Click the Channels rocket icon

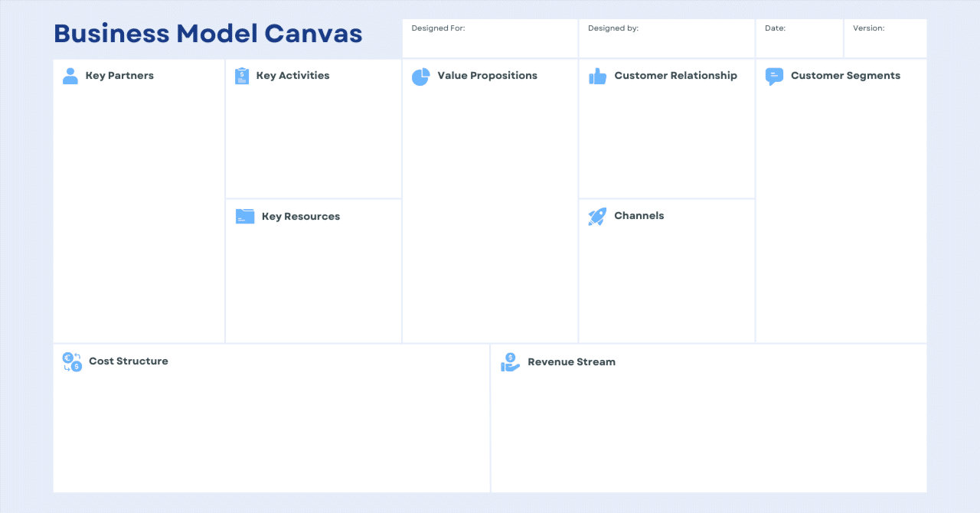pos(597,216)
